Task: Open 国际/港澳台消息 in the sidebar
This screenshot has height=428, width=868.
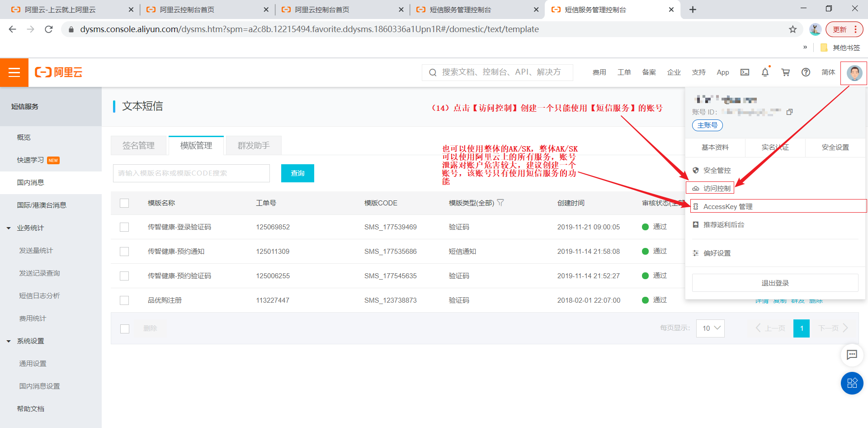Action: pyautogui.click(x=42, y=205)
